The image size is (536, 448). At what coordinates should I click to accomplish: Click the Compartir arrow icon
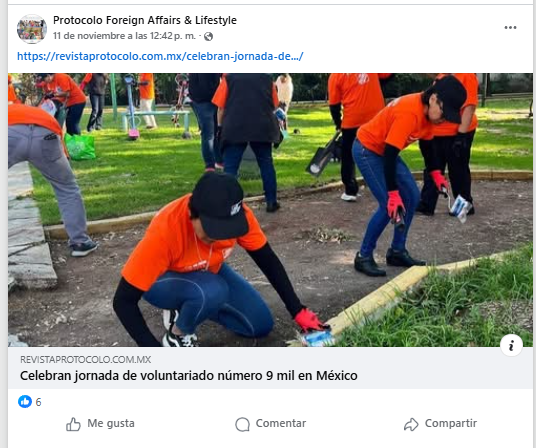411,424
